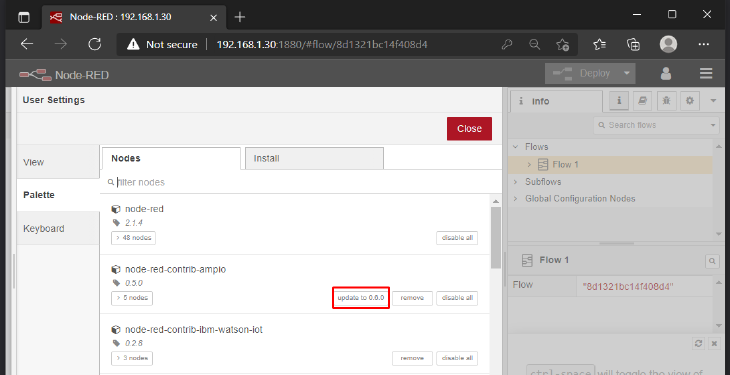Click the information sidebar i icon

coord(619,101)
